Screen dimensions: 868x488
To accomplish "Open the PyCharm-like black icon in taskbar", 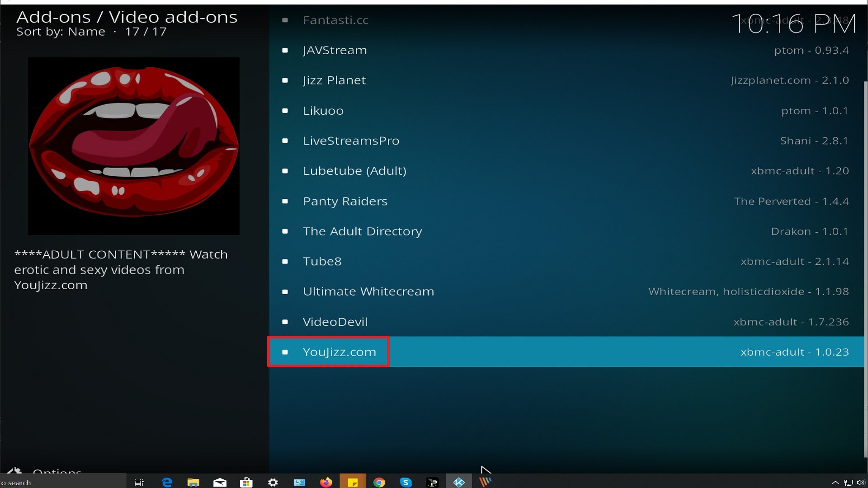I will (x=432, y=482).
